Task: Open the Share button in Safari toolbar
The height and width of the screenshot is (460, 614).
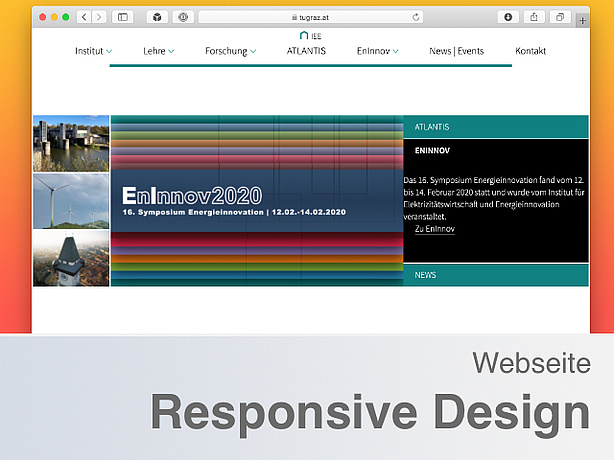Action: [534, 17]
